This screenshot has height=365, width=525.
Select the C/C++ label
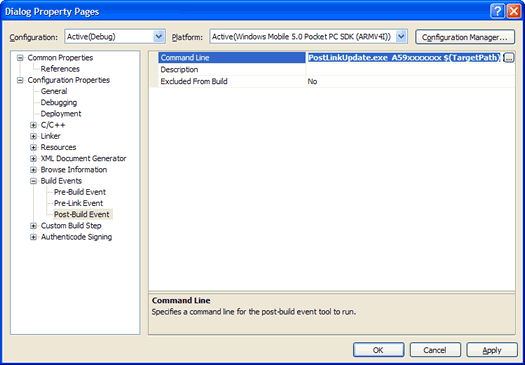[x=53, y=125]
